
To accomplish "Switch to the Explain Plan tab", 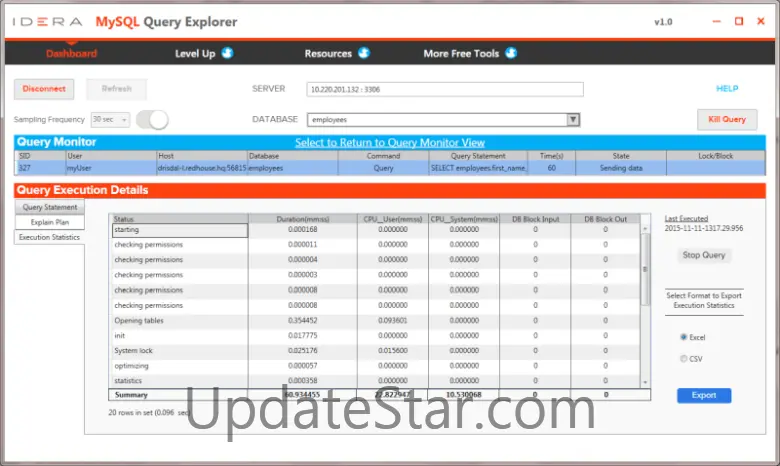I will pyautogui.click(x=50, y=222).
